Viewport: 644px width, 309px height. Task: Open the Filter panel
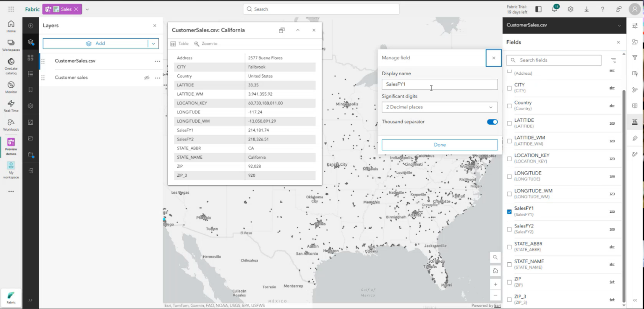634,58
